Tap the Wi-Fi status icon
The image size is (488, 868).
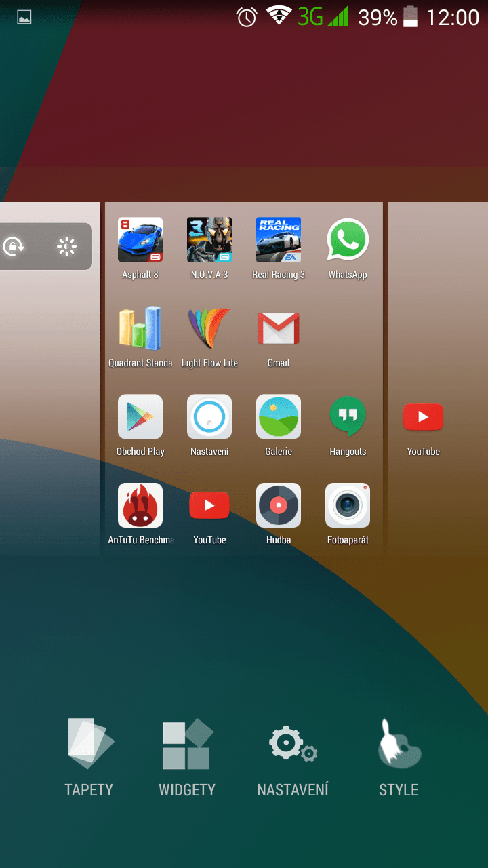point(279,16)
